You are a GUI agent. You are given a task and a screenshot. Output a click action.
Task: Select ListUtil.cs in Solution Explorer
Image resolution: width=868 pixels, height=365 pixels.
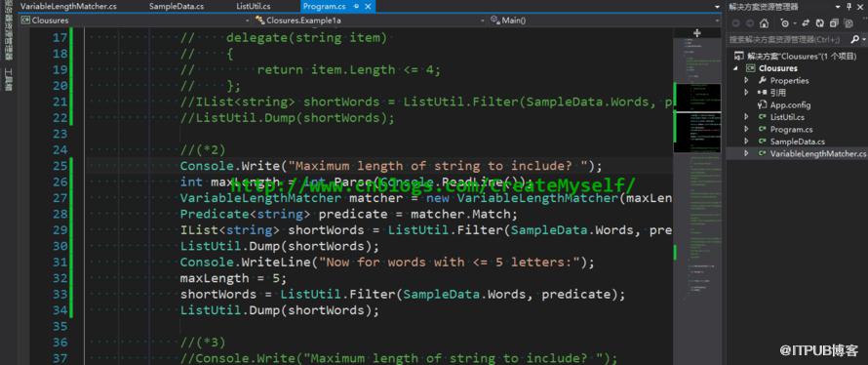tap(787, 117)
